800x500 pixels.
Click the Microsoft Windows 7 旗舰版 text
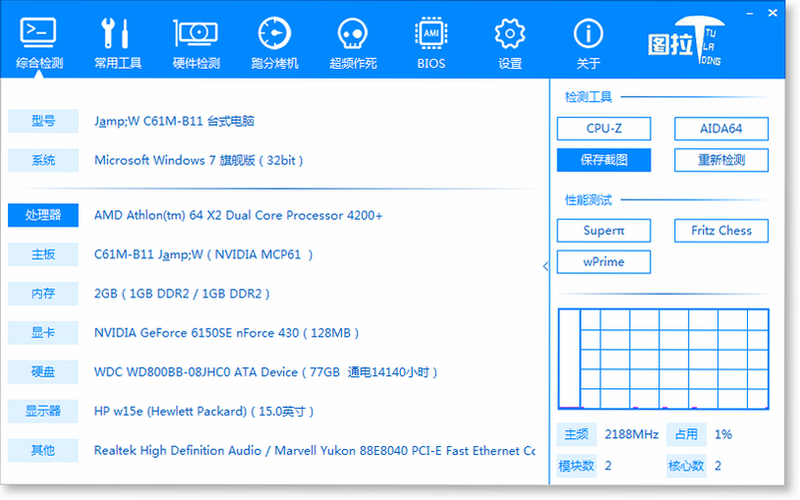click(x=198, y=160)
